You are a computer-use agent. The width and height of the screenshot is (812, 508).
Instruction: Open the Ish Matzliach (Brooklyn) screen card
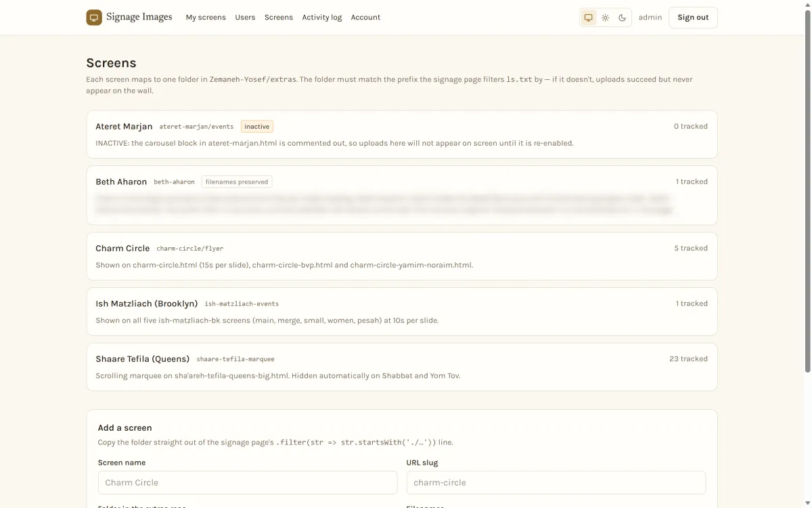[402, 312]
